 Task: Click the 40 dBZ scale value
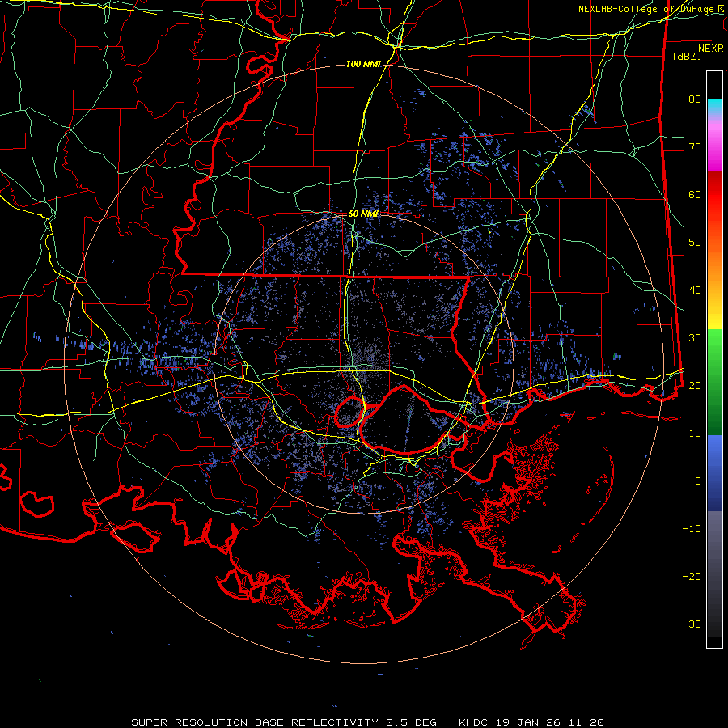(695, 290)
